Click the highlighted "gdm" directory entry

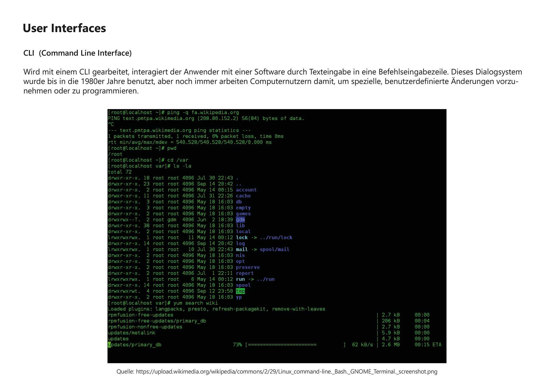[x=240, y=220]
